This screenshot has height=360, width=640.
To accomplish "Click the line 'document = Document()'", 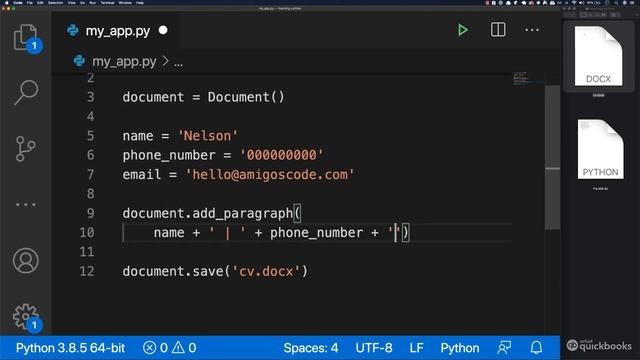I will [203, 97].
